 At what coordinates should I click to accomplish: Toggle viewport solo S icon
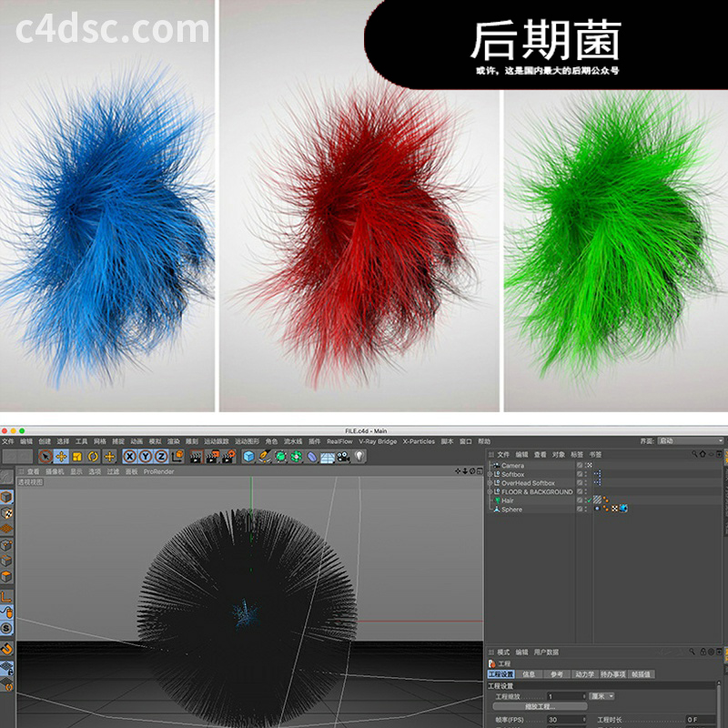click(x=6, y=629)
